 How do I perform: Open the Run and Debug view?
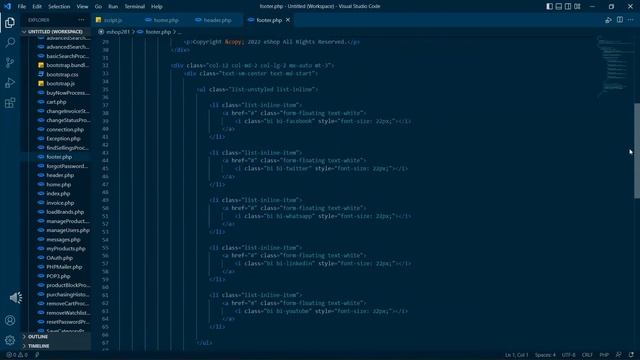[10, 82]
